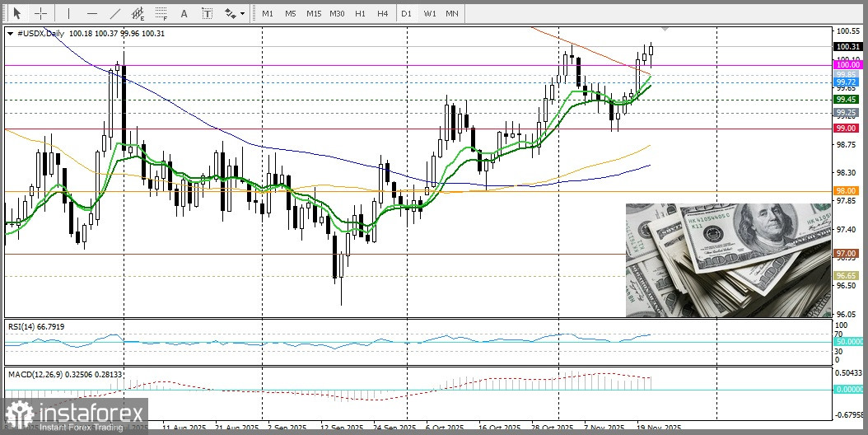868x435 pixels.
Task: Switch to the M1 timeframe
Action: [268, 13]
